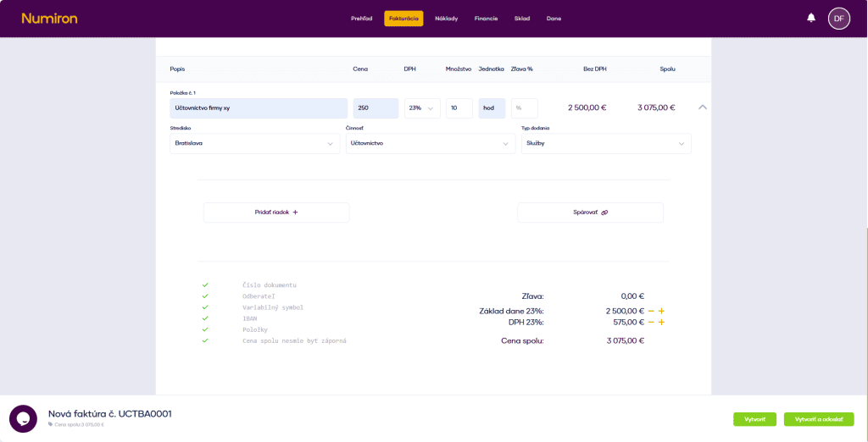Open the DF user avatar menu
The height and width of the screenshot is (442, 868).
coord(838,18)
